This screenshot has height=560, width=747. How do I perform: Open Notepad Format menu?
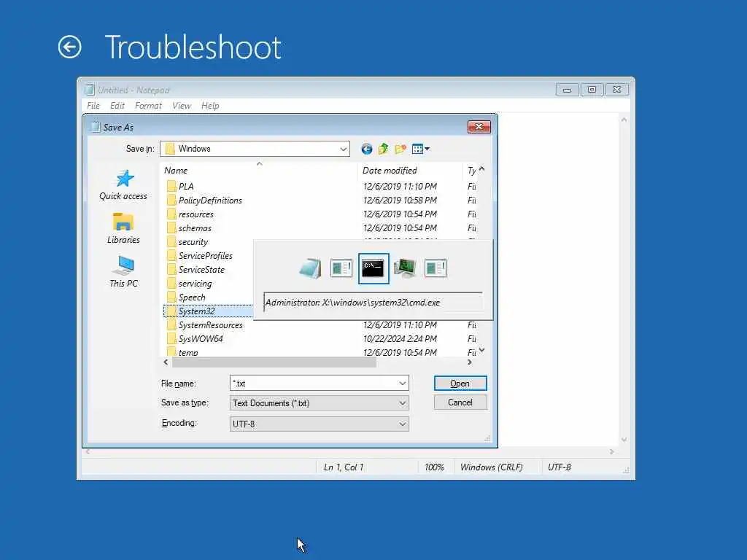[x=148, y=106]
